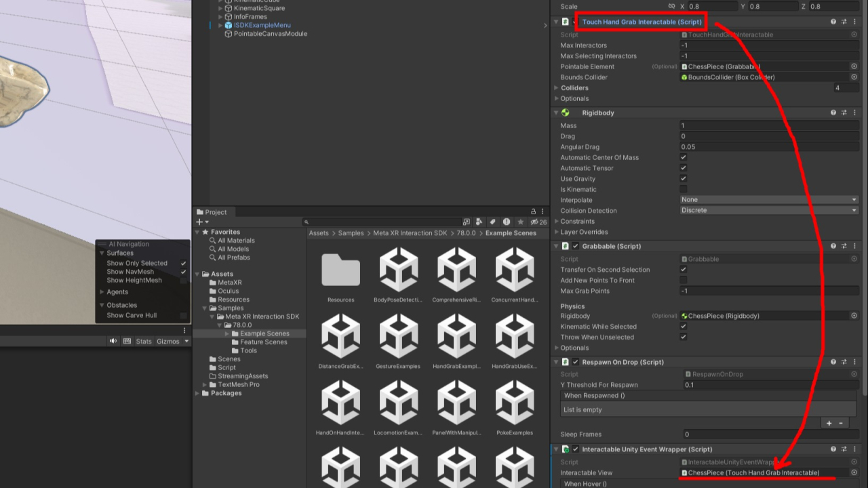The width and height of the screenshot is (868, 488).
Task: Check the Add New Points To Front option
Action: point(684,280)
